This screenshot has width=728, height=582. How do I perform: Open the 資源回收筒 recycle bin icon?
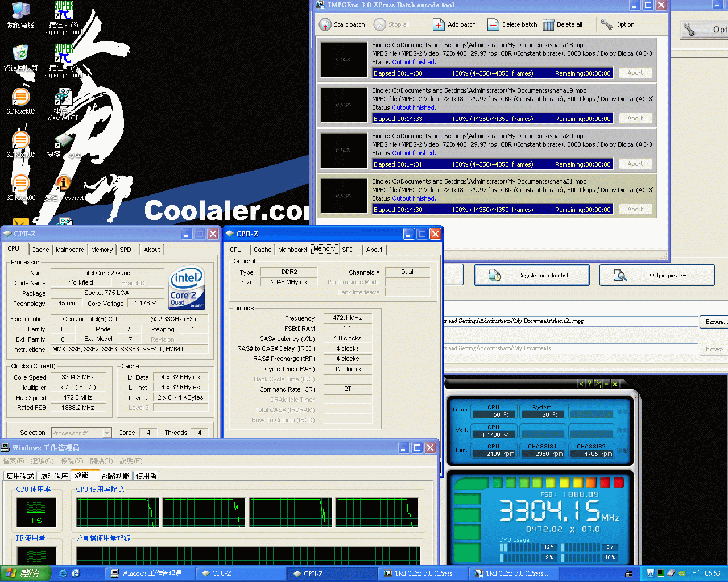coord(20,58)
